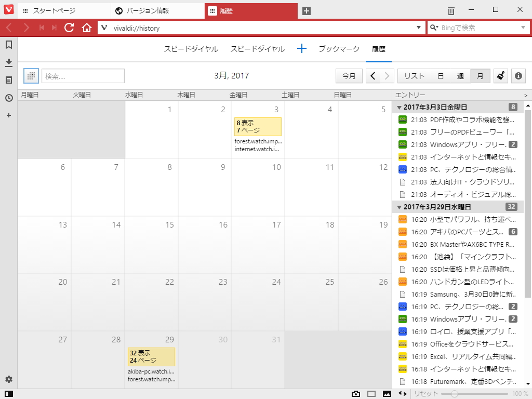532x399 pixels.
Task: Expand the 16:19 PC、テクノロジー entry count 2
Action: 513,307
